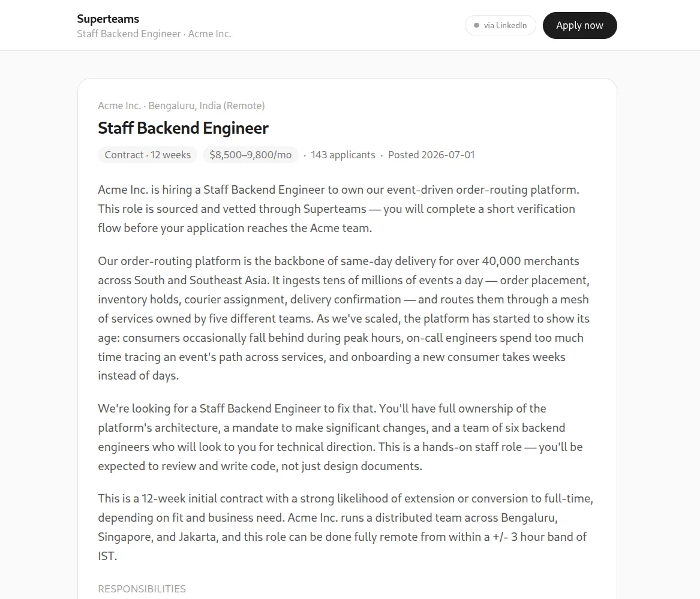Click the gray dot in the LinkedIn badge
Screen dimensions: 700x599
coord(476,25)
